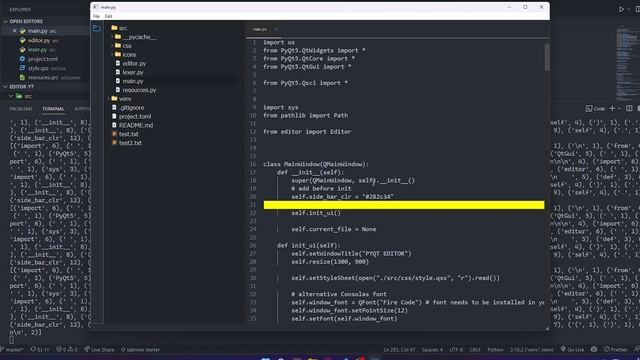This screenshot has width=640, height=360.
Task: Collapse OPEN EDITORS section in VS Code
Action: (x=5, y=21)
